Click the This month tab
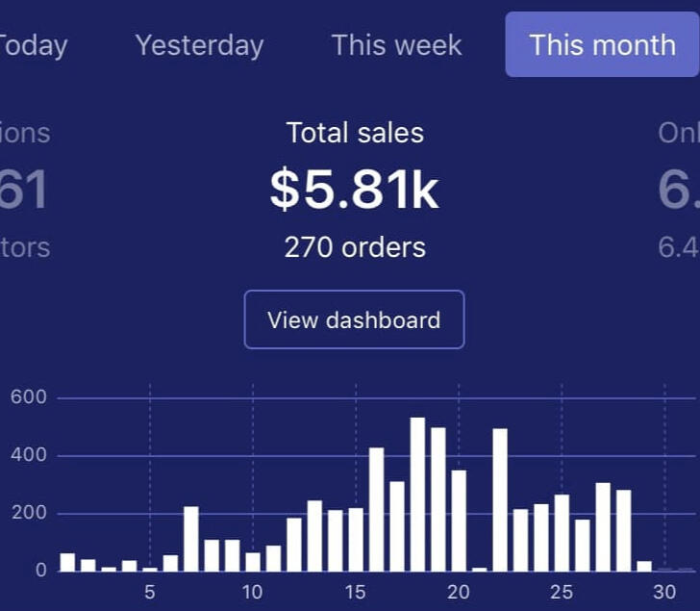The image size is (700, 611). pyautogui.click(x=602, y=45)
